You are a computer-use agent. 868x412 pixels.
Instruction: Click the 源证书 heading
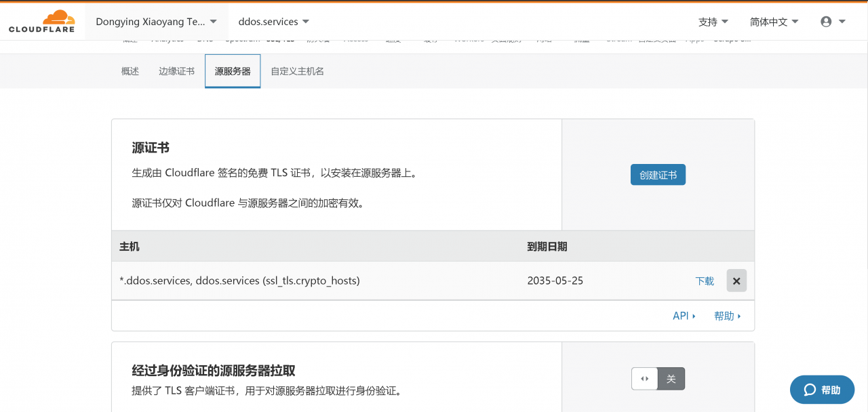click(x=151, y=148)
